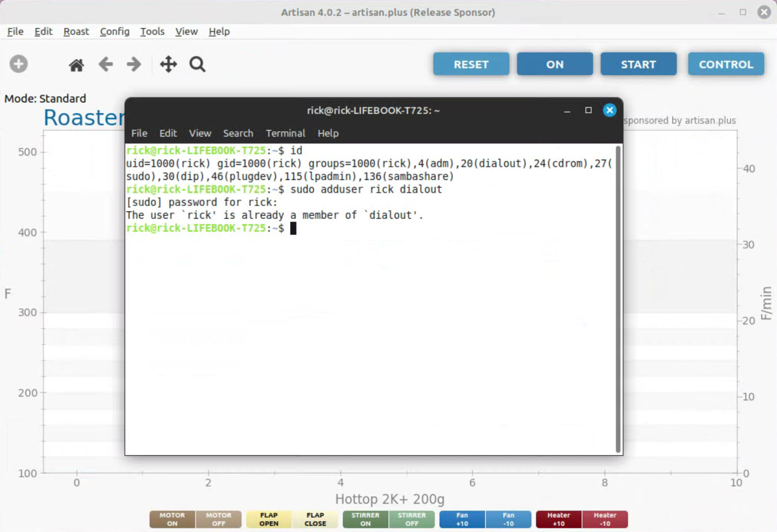The height and width of the screenshot is (532, 777).
Task: Activate the zoom magnifier tool
Action: tap(197, 64)
